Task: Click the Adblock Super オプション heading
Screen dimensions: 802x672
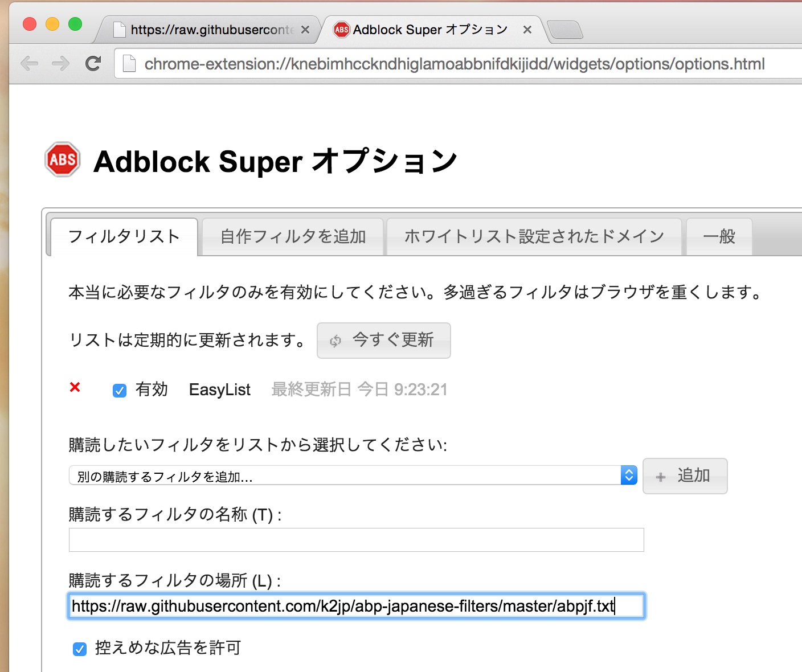Action: (x=276, y=161)
